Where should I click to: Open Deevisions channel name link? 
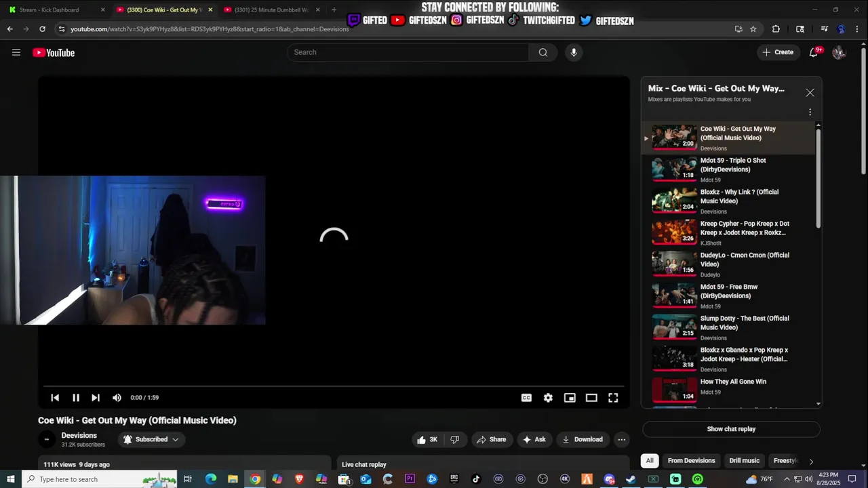pos(79,435)
